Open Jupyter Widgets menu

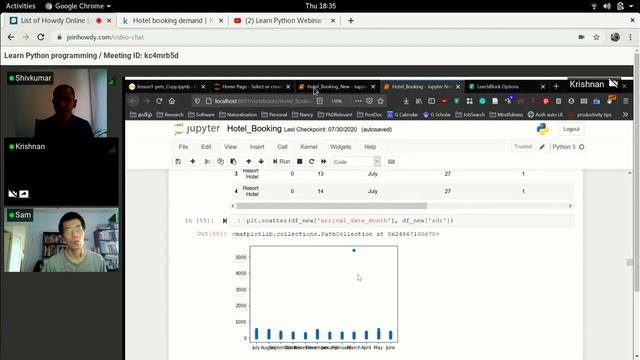[340, 147]
